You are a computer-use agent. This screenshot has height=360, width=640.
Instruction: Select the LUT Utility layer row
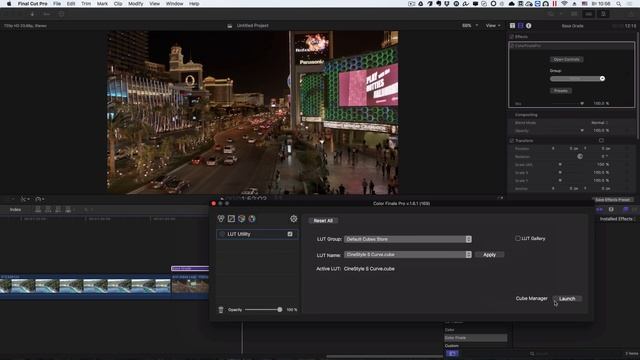[257, 234]
